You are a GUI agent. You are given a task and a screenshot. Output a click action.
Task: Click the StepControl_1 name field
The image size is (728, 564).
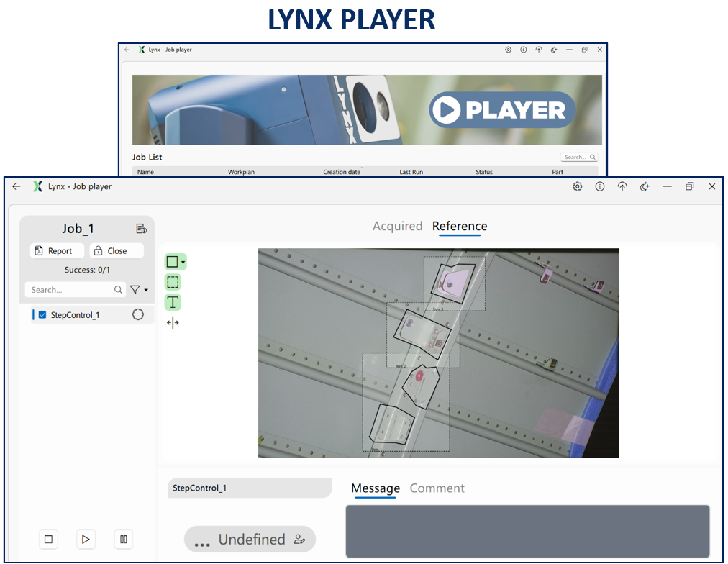250,488
